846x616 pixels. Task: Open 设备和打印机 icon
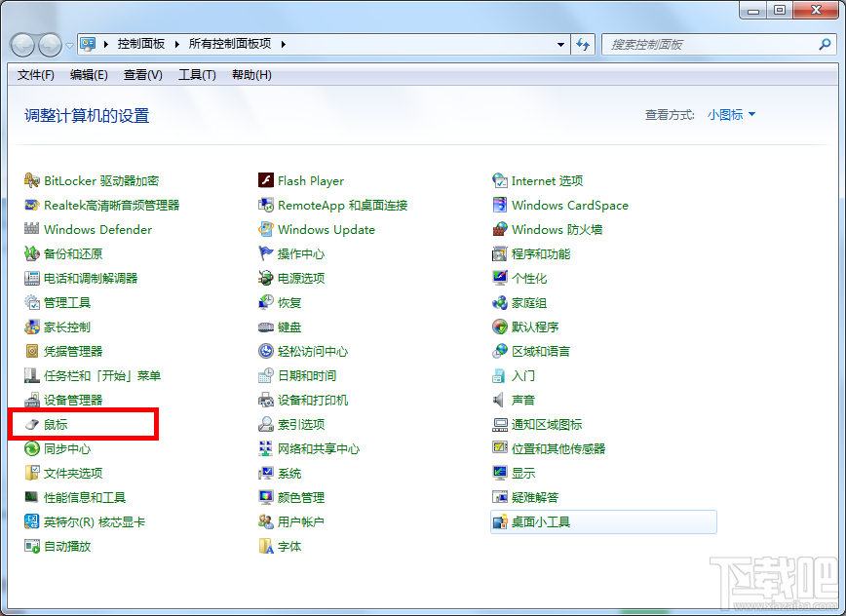point(266,400)
